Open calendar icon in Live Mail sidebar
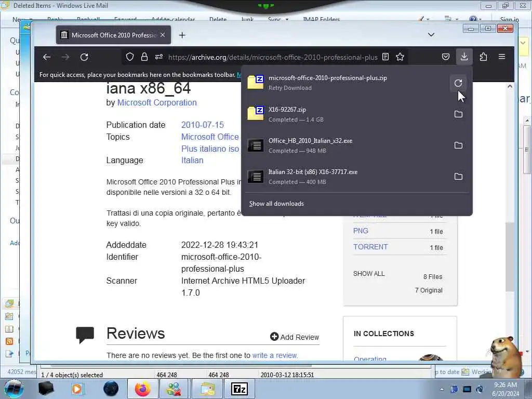Viewport: 532px width, 399px height. point(9,316)
